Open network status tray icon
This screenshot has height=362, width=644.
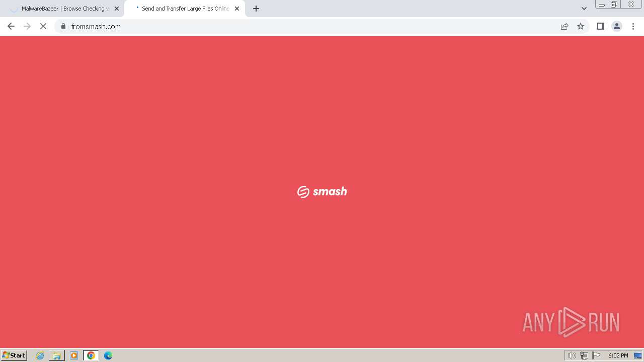click(x=584, y=355)
